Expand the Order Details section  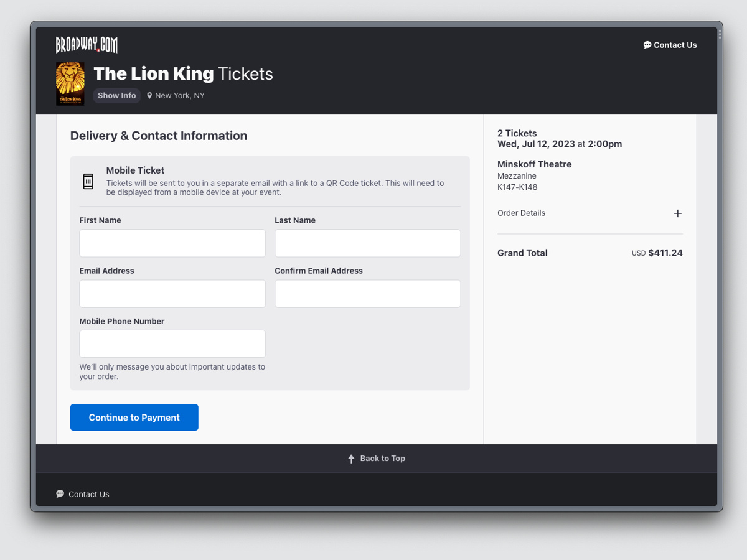(x=521, y=213)
